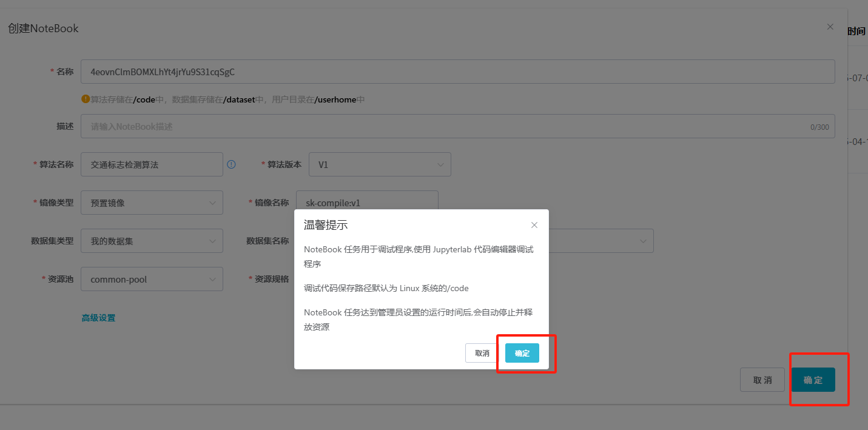Click the 温馨提示 popup title

pos(326,225)
